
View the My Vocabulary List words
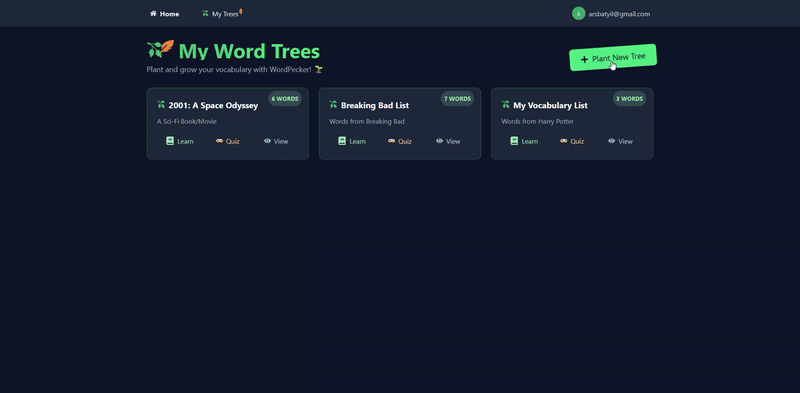click(x=620, y=141)
